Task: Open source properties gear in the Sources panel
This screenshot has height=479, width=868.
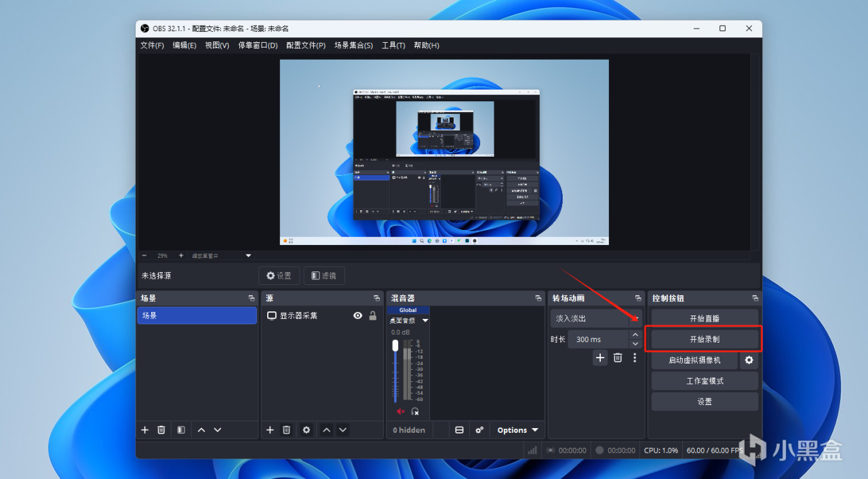Action: pos(307,430)
